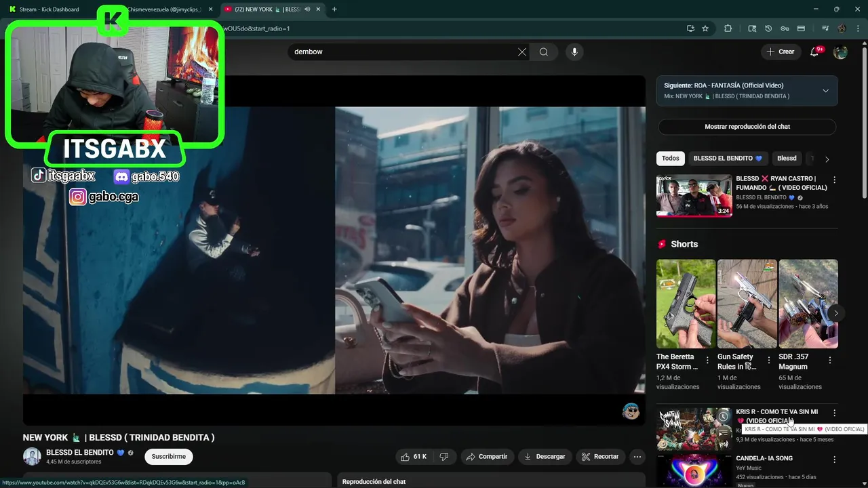Open options for the CANDELA- IA SONG video
The image size is (868, 488).
click(x=834, y=460)
